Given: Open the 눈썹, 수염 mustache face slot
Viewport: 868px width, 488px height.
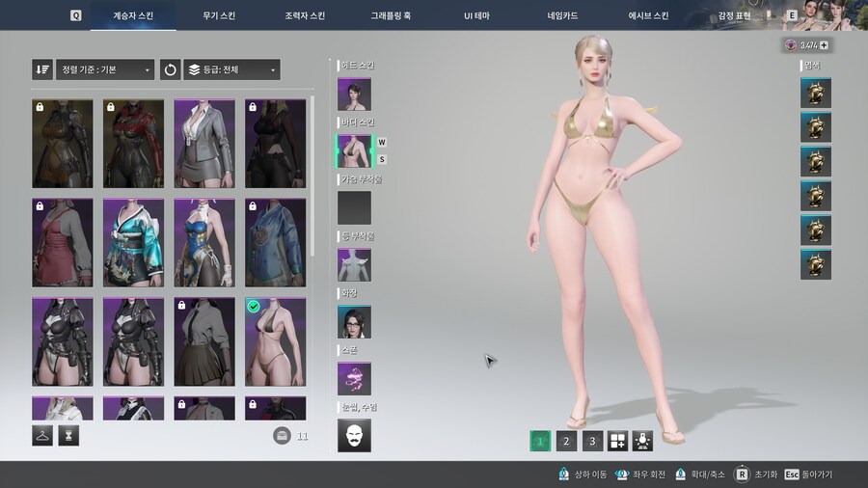Looking at the screenshot, I should (x=354, y=435).
